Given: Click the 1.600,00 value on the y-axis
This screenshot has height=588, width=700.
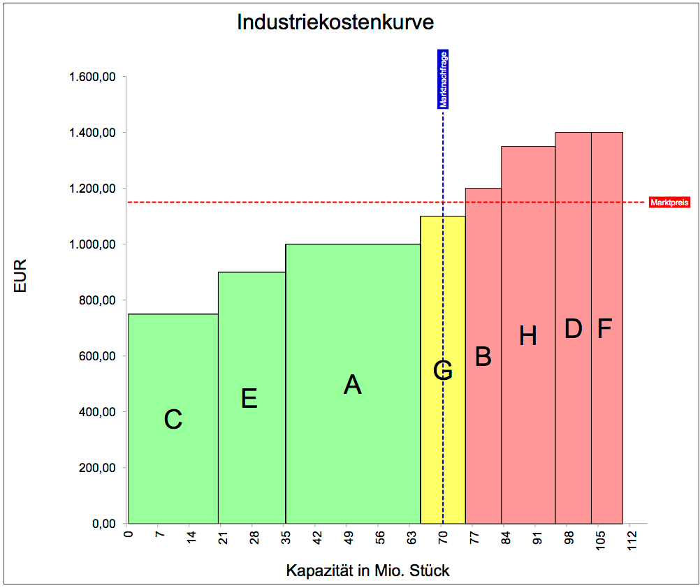Looking at the screenshot, I should (92, 77).
